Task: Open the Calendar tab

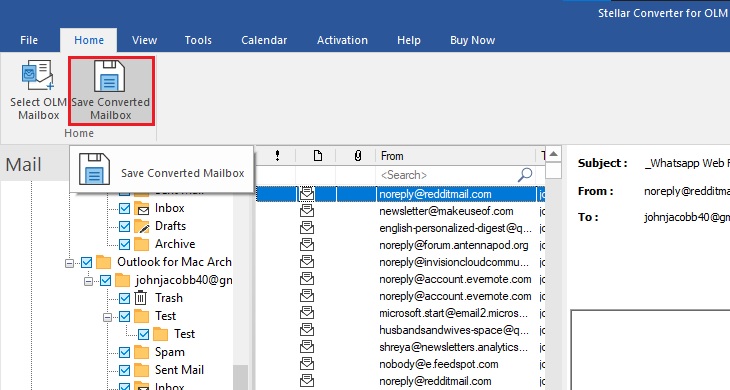Action: [x=264, y=40]
